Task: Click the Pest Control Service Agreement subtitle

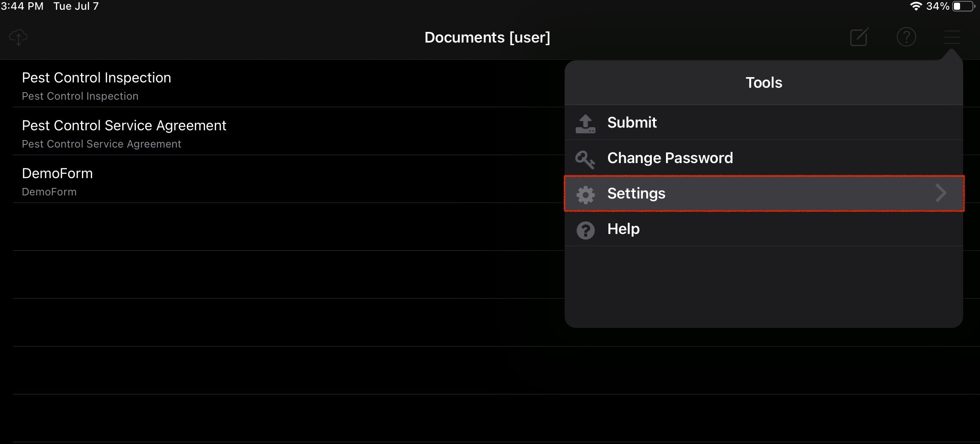Action: click(101, 144)
